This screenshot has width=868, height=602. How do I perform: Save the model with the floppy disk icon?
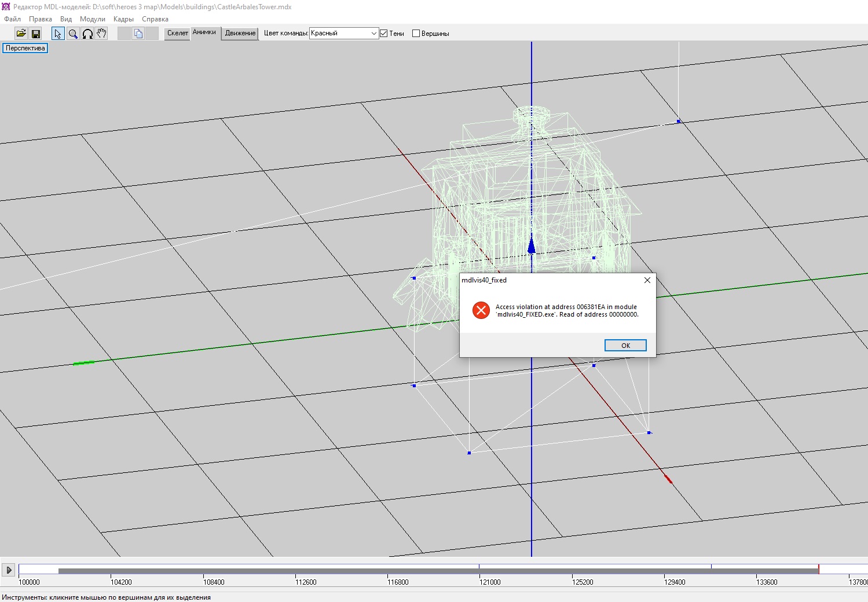click(x=35, y=34)
